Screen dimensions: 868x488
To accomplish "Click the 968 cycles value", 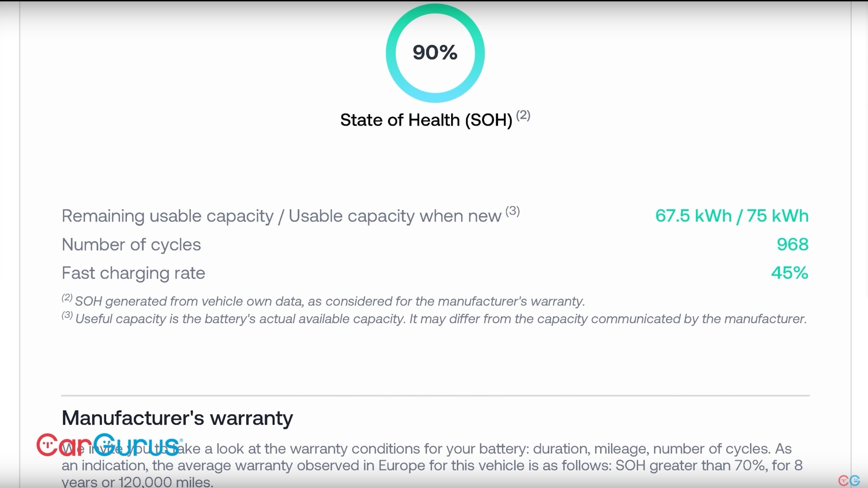I will pyautogui.click(x=792, y=245).
